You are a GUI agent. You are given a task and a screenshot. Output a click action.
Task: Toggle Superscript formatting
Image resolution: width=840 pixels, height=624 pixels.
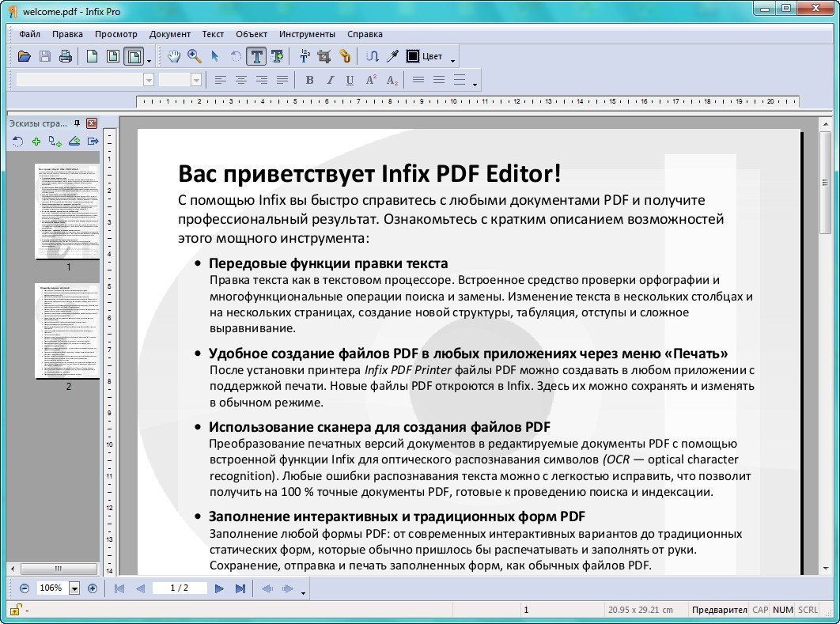(x=371, y=80)
